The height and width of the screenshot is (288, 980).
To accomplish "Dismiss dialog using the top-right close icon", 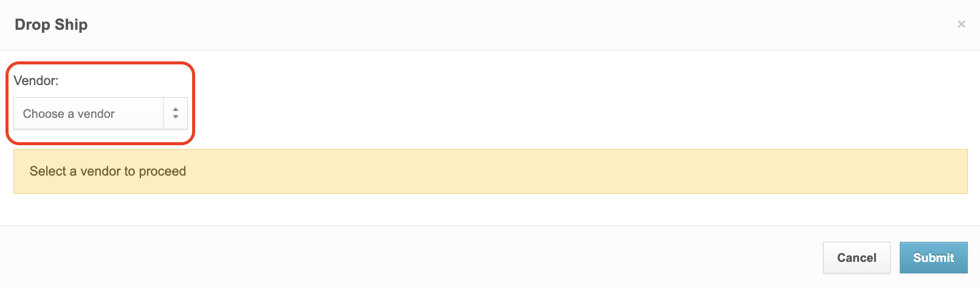I will click(x=961, y=24).
